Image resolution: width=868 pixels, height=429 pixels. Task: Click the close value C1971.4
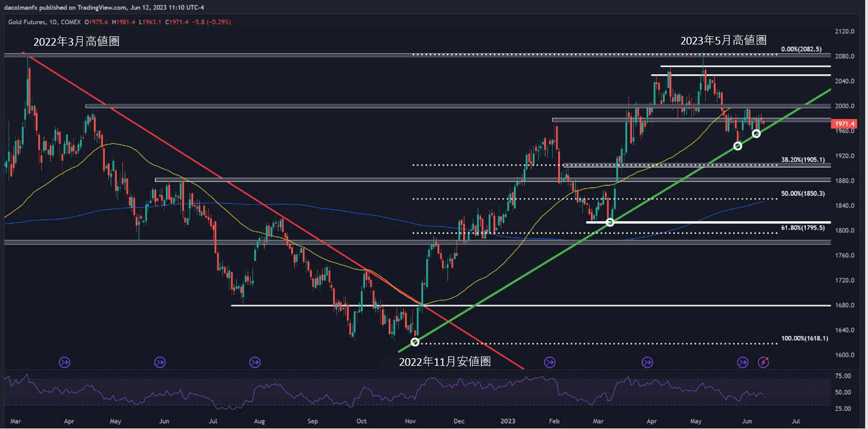click(176, 22)
